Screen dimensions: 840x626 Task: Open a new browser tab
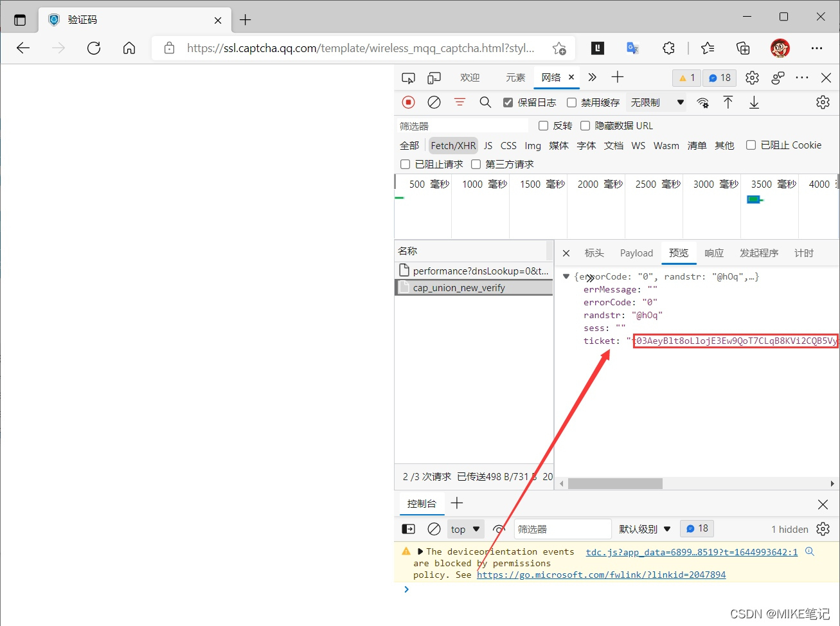tap(245, 20)
